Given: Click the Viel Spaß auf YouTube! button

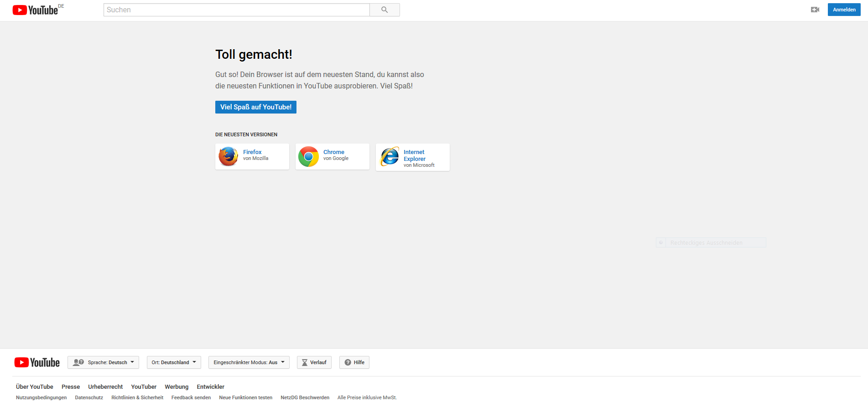Looking at the screenshot, I should [x=256, y=107].
